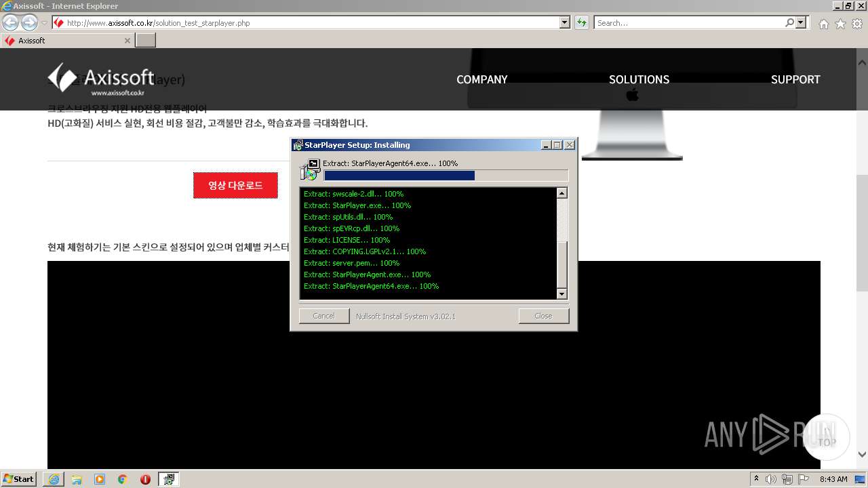868x488 pixels.
Task: Open the IE Tools gear icon
Action: [857, 24]
